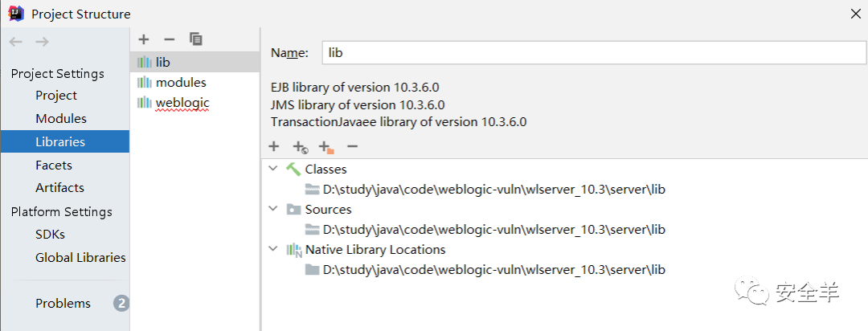Click the Problems count badge 2

coord(121,304)
